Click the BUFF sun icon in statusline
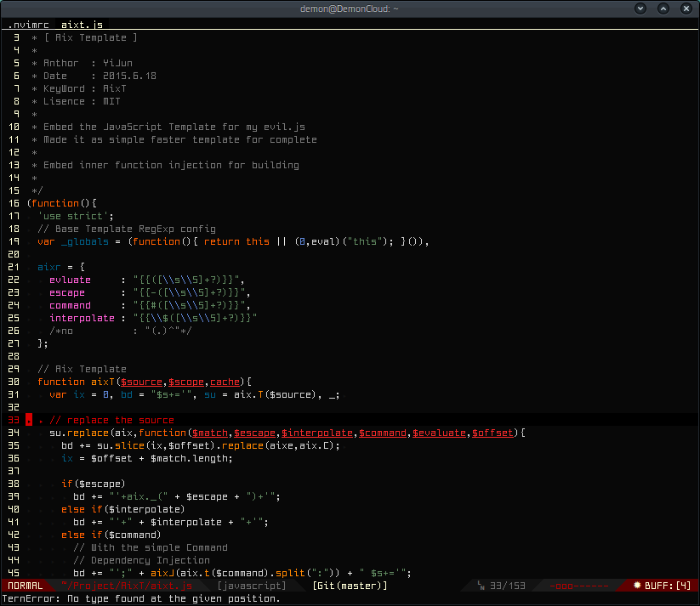Screen dimensions: 700x606 pos(637,585)
